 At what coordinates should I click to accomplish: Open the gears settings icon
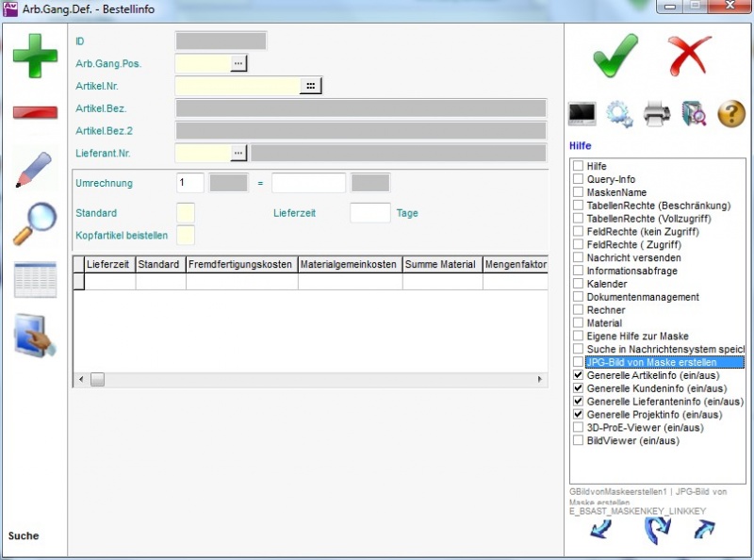click(619, 114)
